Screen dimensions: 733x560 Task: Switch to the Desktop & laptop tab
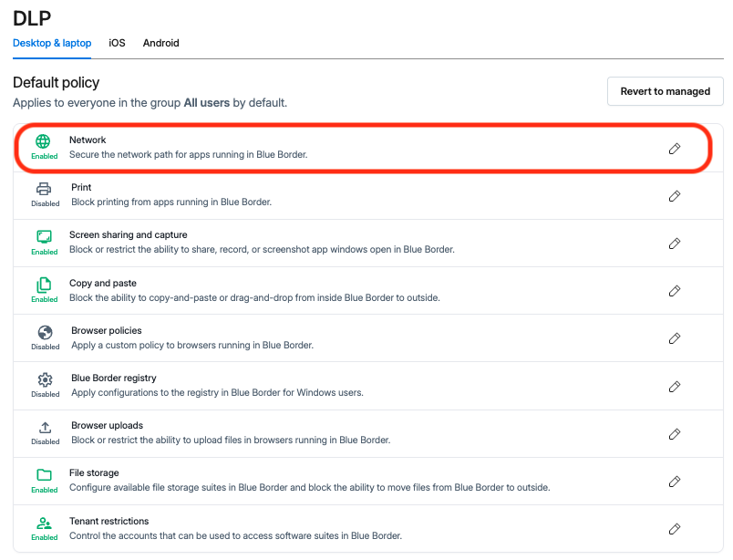click(52, 43)
